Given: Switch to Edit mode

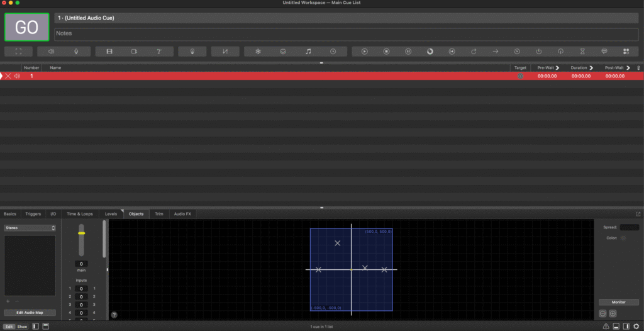Looking at the screenshot, I should [9, 327].
